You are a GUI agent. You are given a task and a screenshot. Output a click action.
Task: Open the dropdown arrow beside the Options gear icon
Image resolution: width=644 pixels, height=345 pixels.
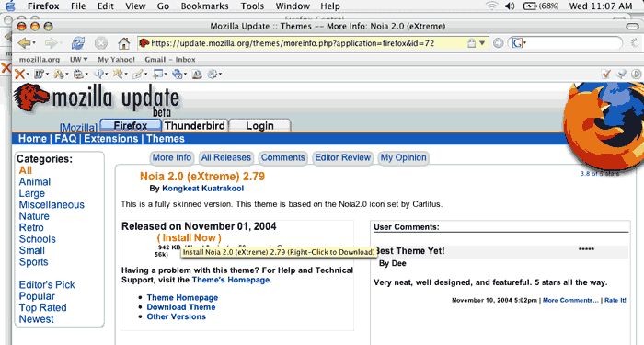point(220,75)
